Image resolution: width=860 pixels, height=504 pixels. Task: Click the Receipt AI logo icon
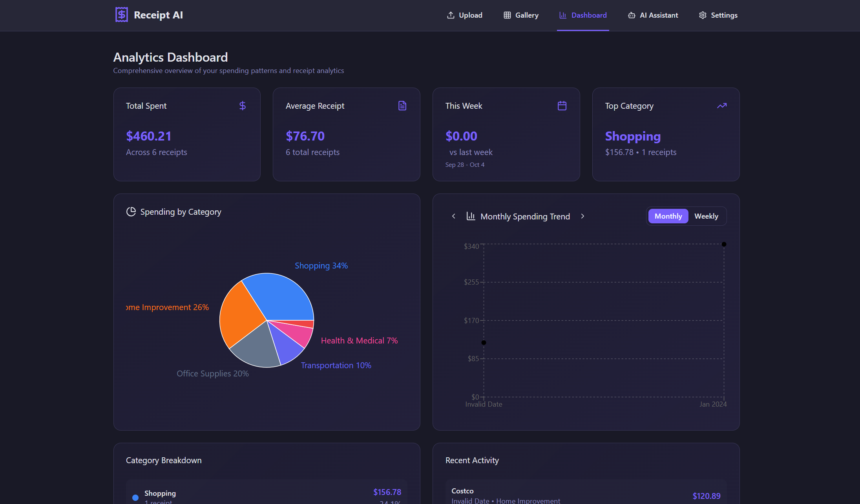[x=121, y=15]
